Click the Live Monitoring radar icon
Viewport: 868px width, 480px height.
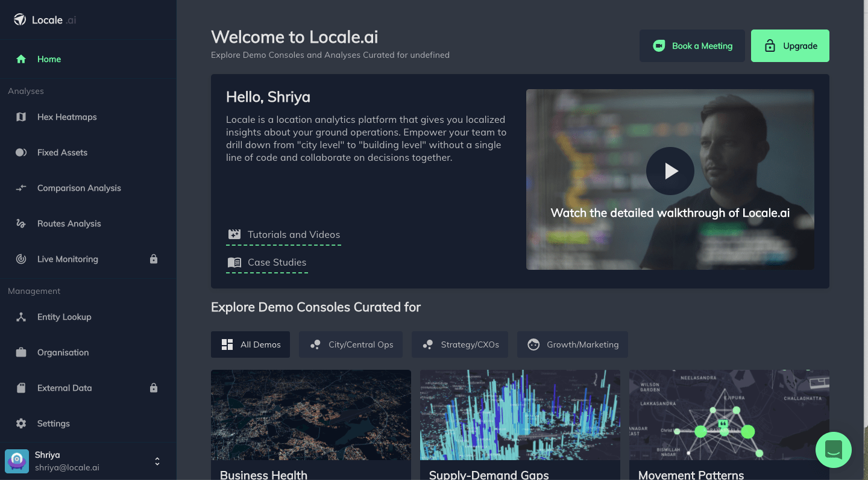[21, 259]
